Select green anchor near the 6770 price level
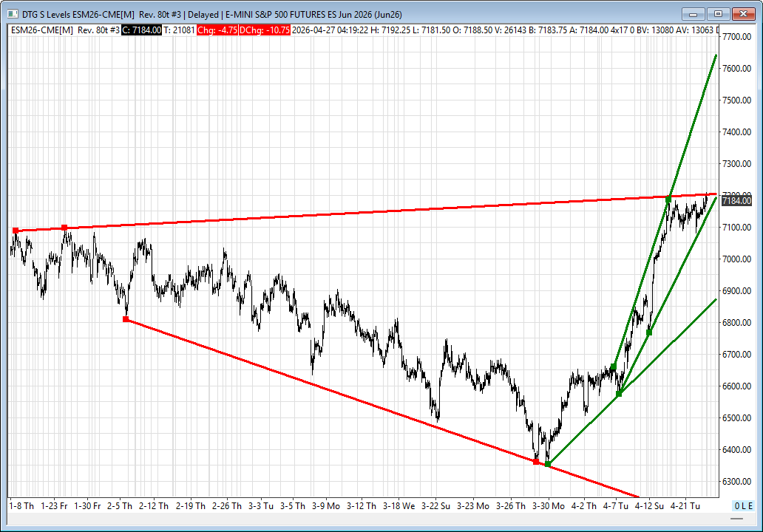The image size is (763, 532). tap(649, 332)
